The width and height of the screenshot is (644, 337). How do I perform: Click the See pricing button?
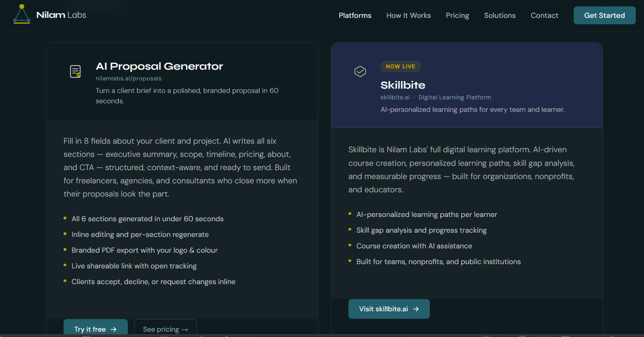(x=165, y=328)
